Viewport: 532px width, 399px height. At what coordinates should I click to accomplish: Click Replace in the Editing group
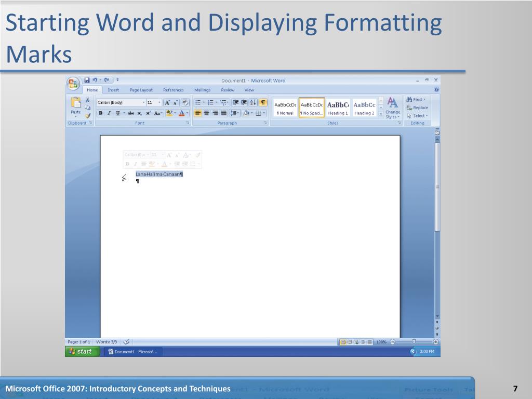(417, 108)
